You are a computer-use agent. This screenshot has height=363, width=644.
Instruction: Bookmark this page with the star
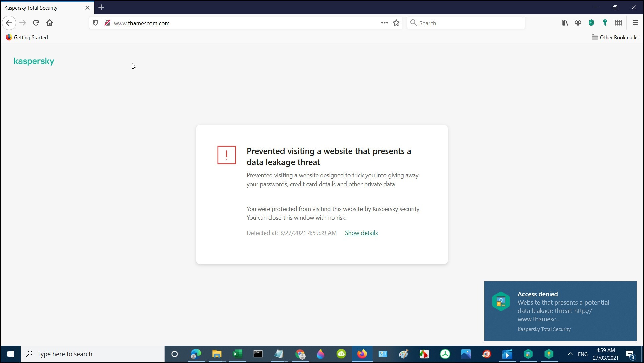pyautogui.click(x=396, y=23)
